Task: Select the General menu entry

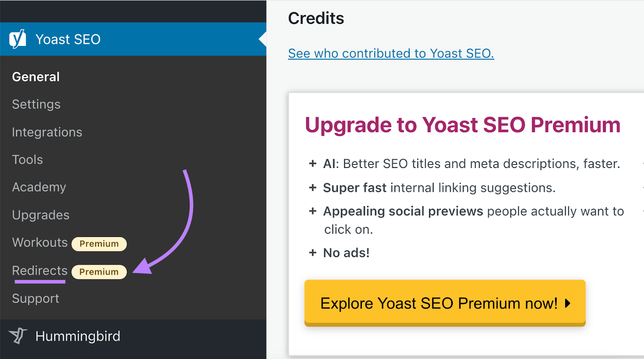Action: (x=35, y=77)
